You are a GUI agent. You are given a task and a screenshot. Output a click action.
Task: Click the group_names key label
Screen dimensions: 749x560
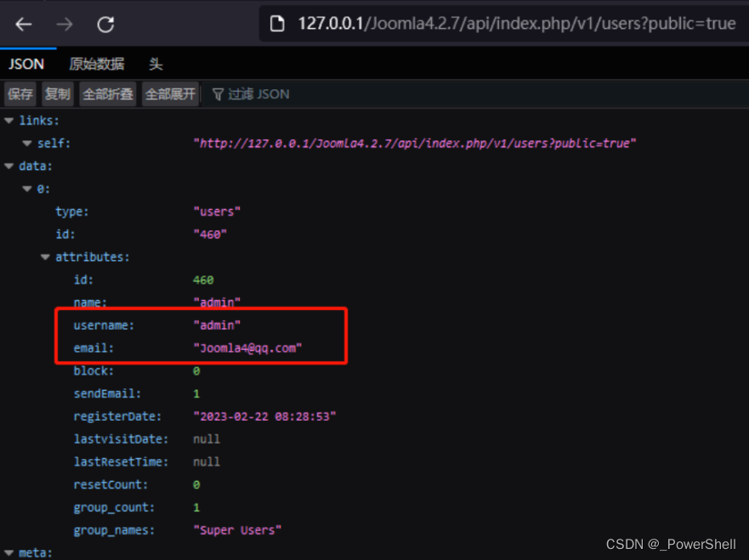coord(114,530)
